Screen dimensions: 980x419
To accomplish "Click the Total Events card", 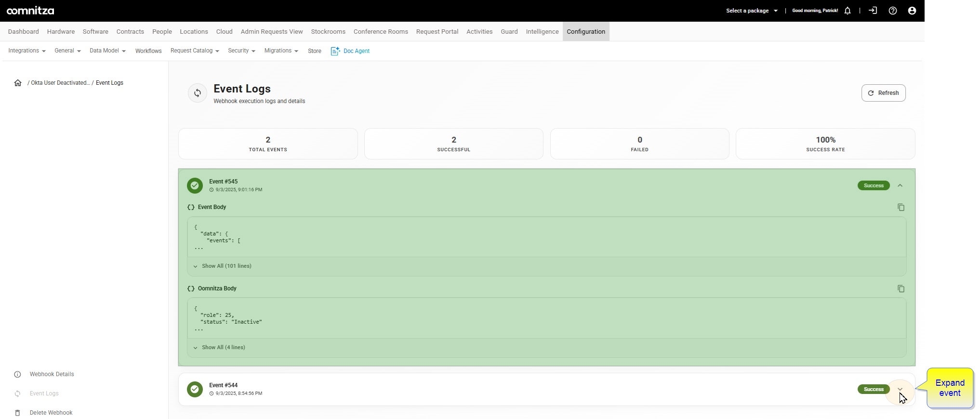I will point(268,144).
